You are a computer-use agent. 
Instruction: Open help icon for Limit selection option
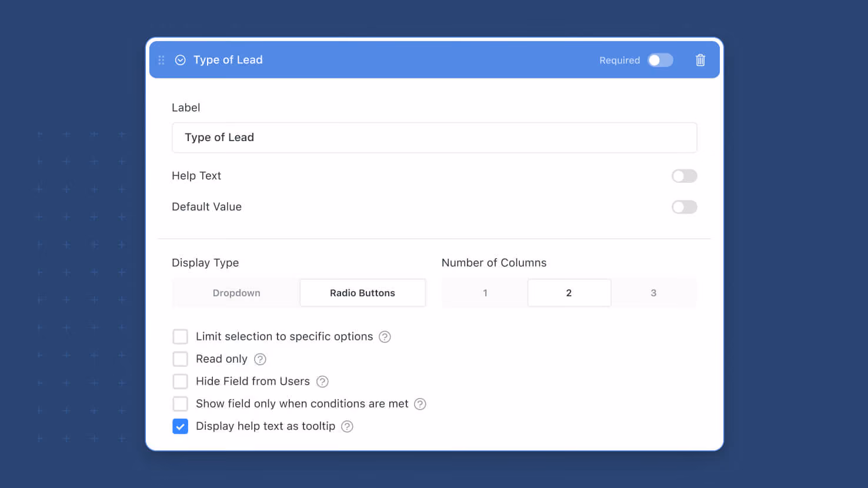[385, 337]
